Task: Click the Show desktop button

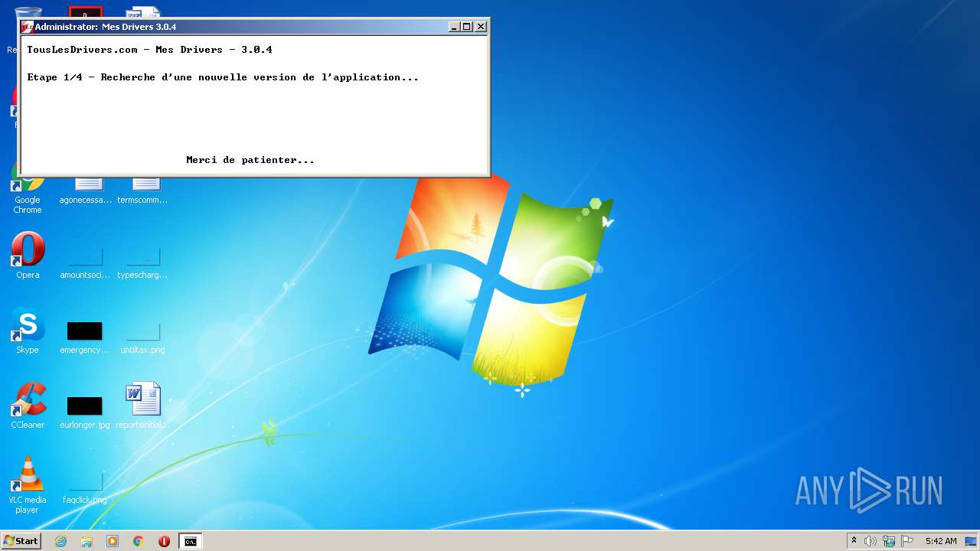Action: click(972, 541)
